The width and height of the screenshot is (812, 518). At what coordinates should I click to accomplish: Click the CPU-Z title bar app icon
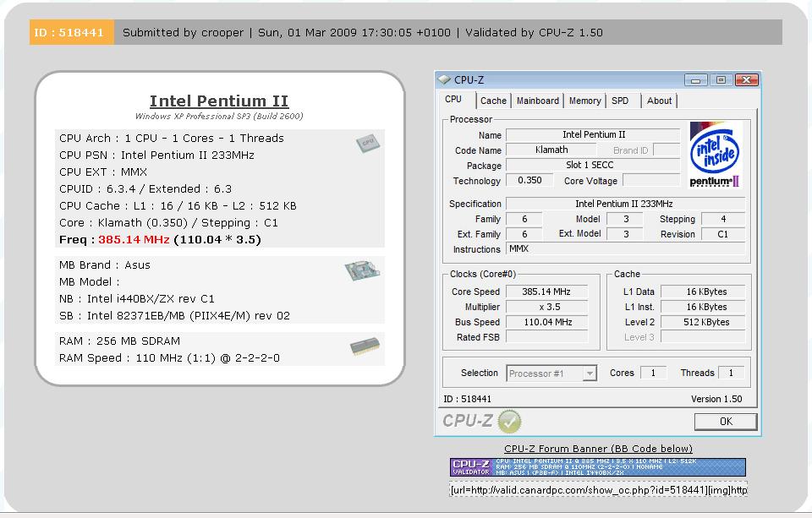coord(444,79)
